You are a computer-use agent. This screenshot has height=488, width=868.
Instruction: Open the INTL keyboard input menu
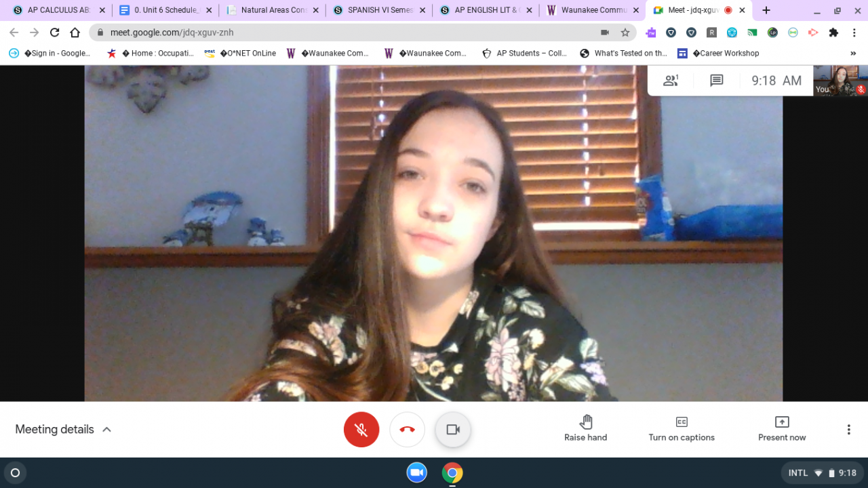pyautogui.click(x=798, y=473)
